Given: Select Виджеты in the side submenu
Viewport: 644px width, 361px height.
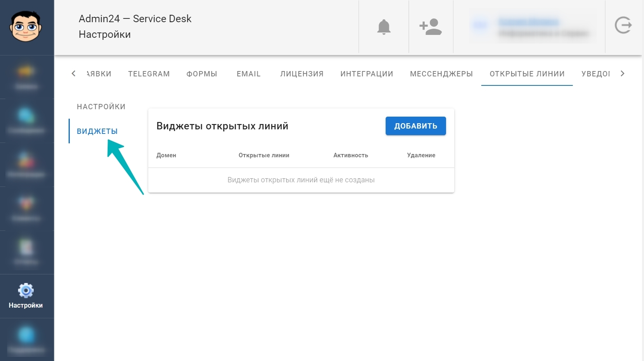Looking at the screenshot, I should [97, 131].
